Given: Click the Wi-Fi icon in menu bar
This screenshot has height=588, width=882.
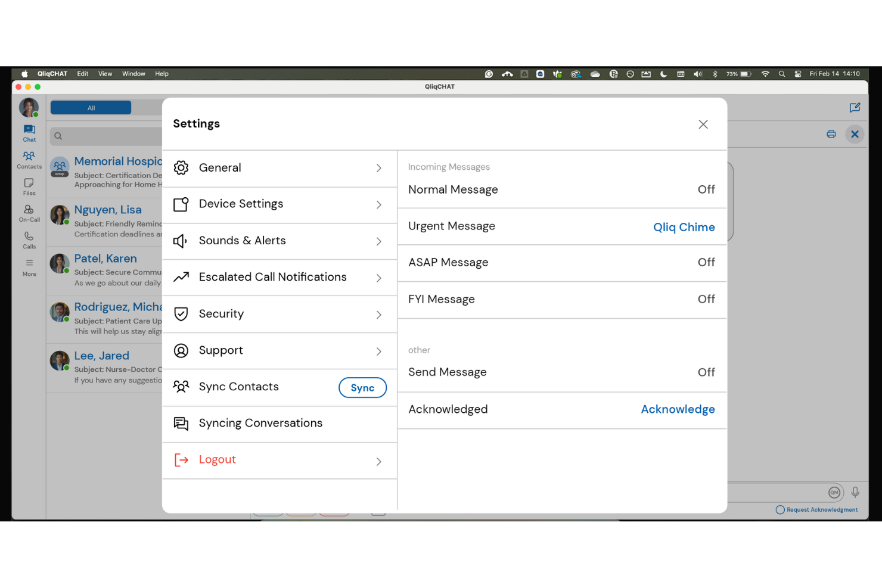Looking at the screenshot, I should pyautogui.click(x=765, y=74).
